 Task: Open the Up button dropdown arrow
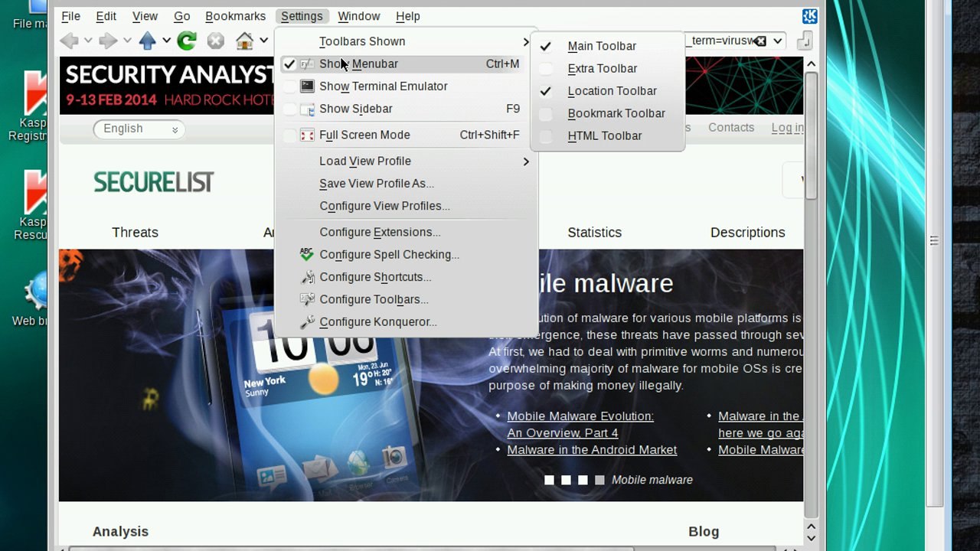tap(165, 41)
